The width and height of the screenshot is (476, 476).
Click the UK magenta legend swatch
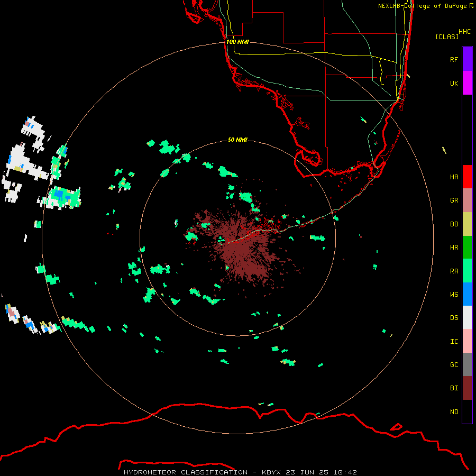tap(467, 83)
